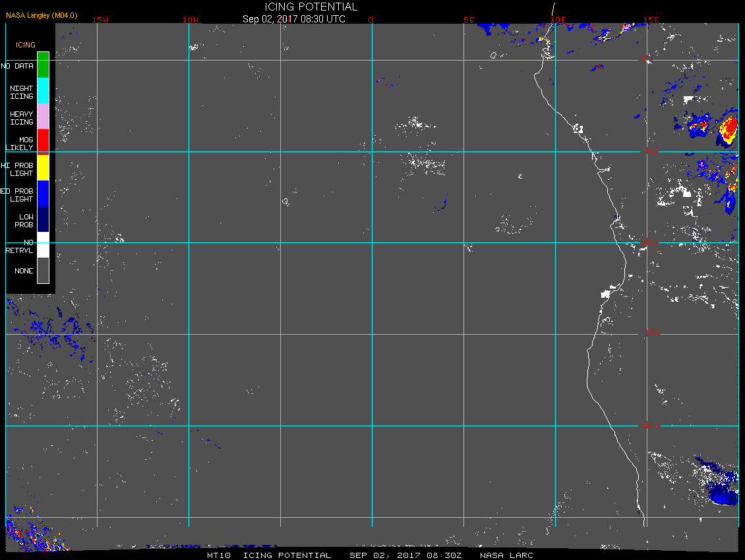745x560 pixels.
Task: Click the '10S' latitude label
Action: coord(651,242)
